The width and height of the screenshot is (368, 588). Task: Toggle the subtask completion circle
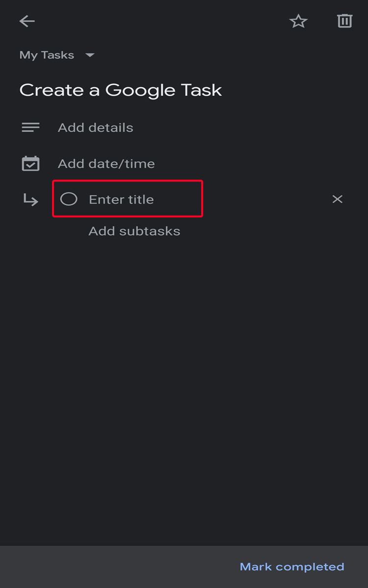[x=69, y=199]
